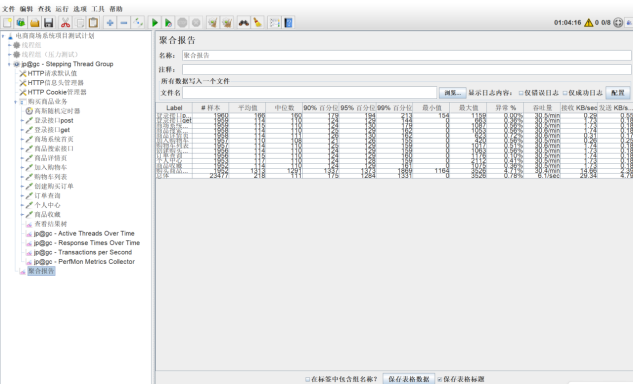Click the Help book icon
634x385 pixels.
[x=288, y=23]
